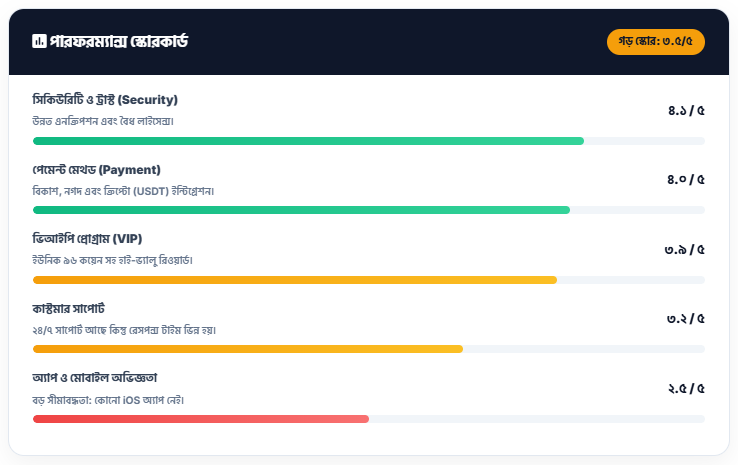The height and width of the screenshot is (465, 738).
Task: Click the ৪.১ / ৫ Security score
Action: pyautogui.click(x=686, y=110)
